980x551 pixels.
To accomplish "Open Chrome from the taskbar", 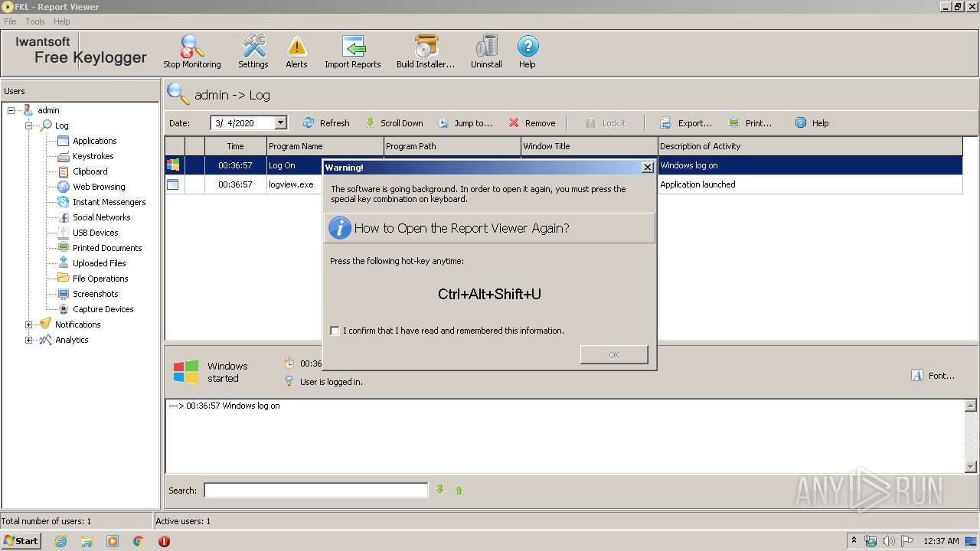I will [139, 541].
